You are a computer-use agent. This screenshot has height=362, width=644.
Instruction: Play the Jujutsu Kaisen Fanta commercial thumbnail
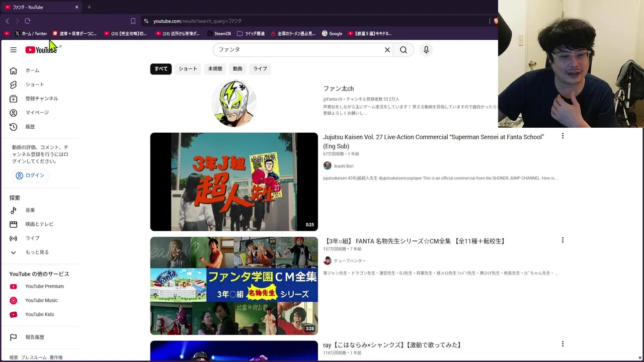(234, 182)
